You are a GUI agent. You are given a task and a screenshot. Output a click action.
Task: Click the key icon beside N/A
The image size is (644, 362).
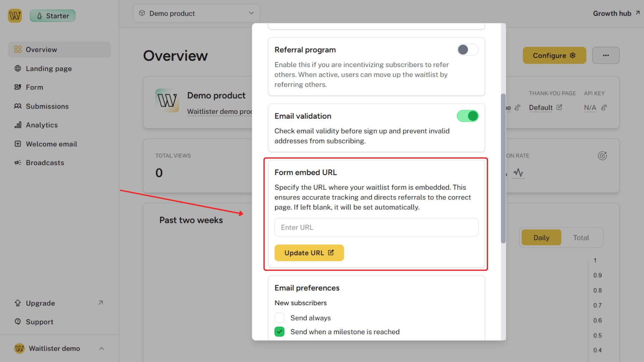click(604, 108)
